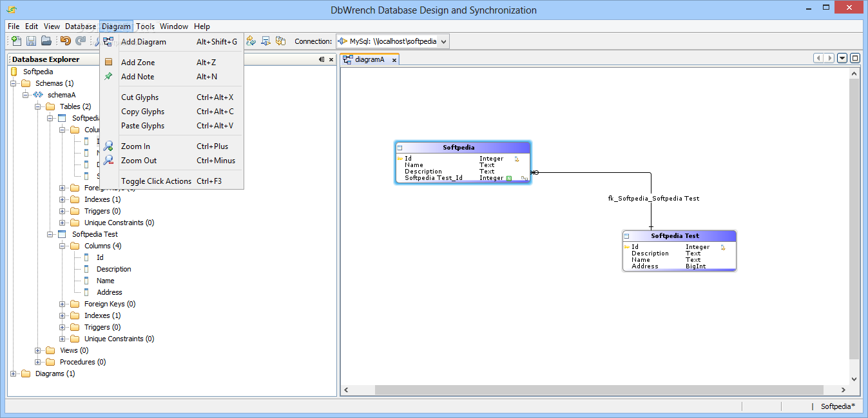Click the key icon beside Id in Softpedia table
The height and width of the screenshot is (418, 868).
[x=400, y=159]
